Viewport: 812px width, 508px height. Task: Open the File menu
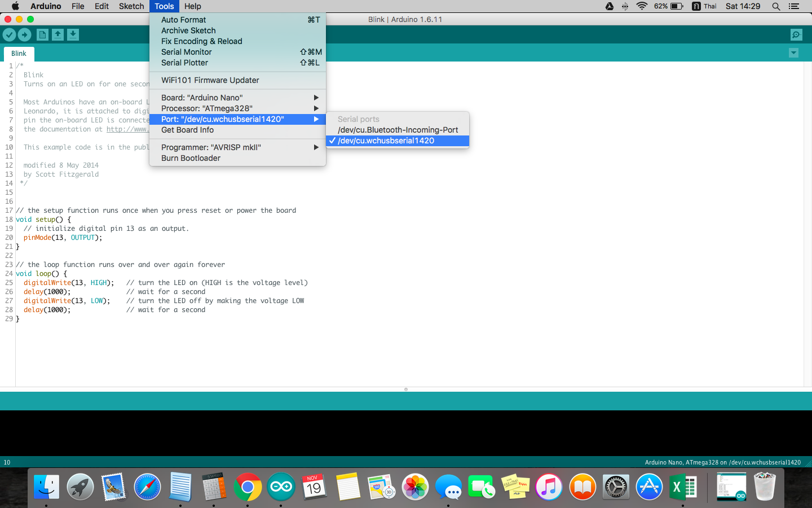click(78, 6)
